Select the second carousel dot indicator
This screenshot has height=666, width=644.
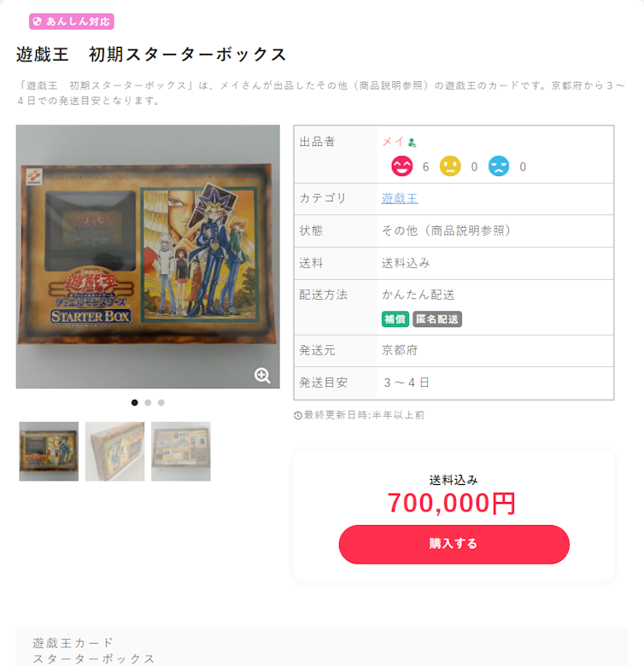[148, 403]
